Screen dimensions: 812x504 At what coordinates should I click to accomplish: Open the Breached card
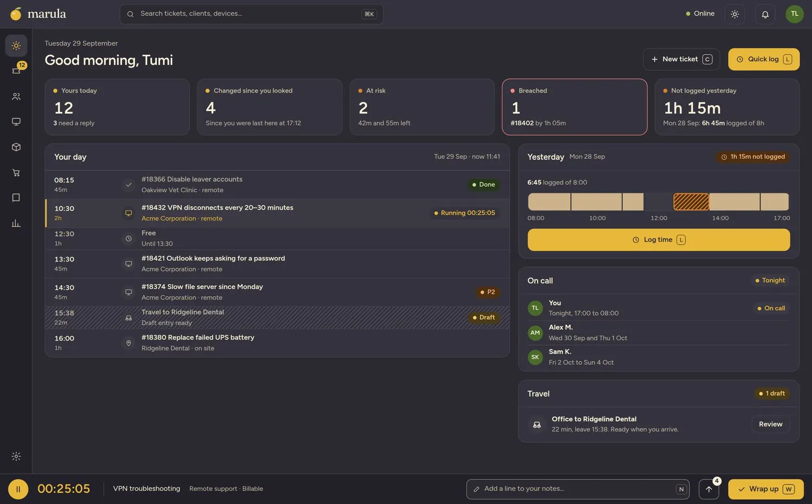[x=574, y=107]
